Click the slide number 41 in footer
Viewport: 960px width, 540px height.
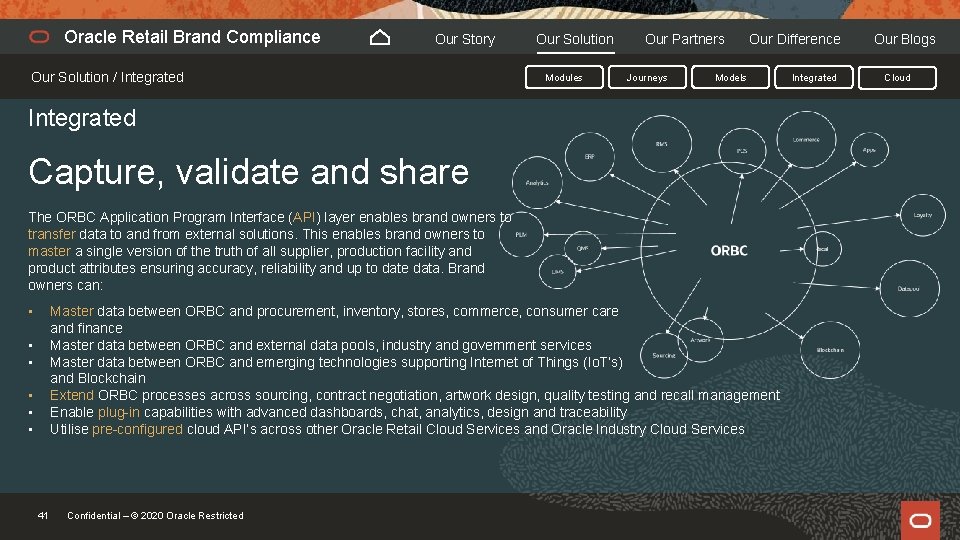coord(42,516)
